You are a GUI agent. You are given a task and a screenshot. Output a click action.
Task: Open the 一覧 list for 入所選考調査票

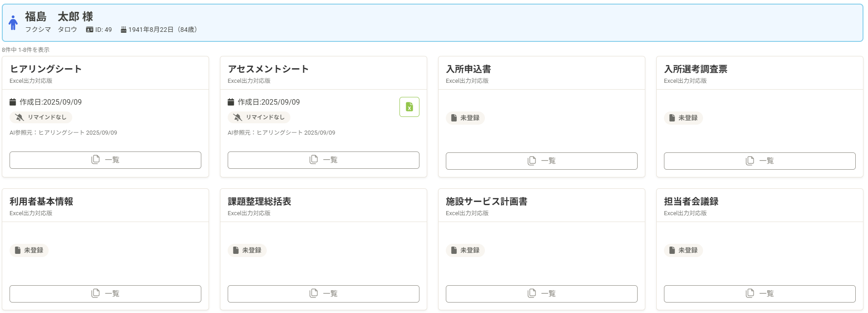point(759,161)
